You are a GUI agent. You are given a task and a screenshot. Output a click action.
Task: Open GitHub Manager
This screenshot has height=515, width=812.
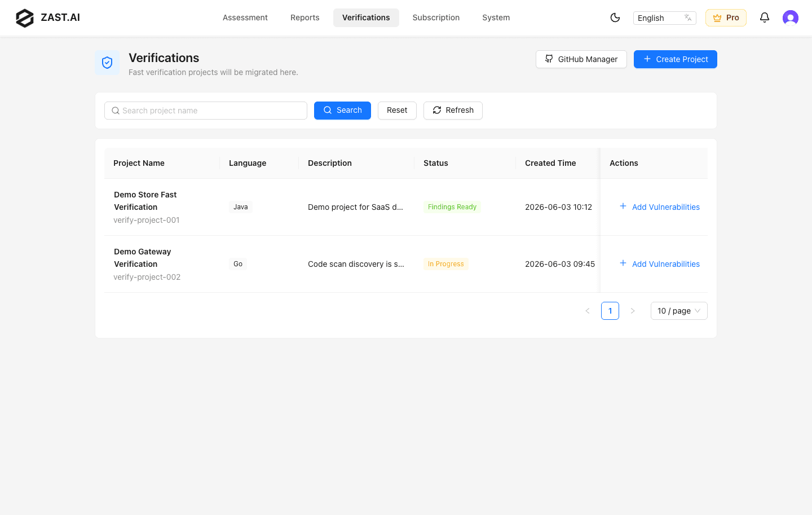click(581, 59)
